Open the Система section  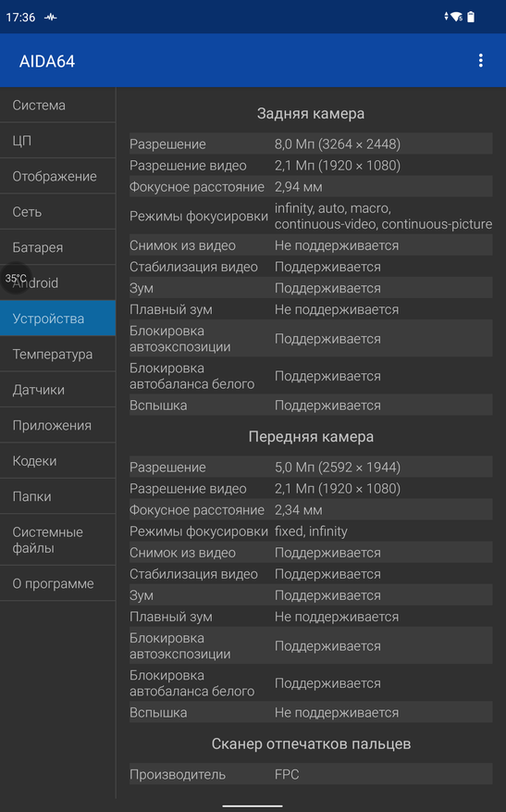click(57, 106)
